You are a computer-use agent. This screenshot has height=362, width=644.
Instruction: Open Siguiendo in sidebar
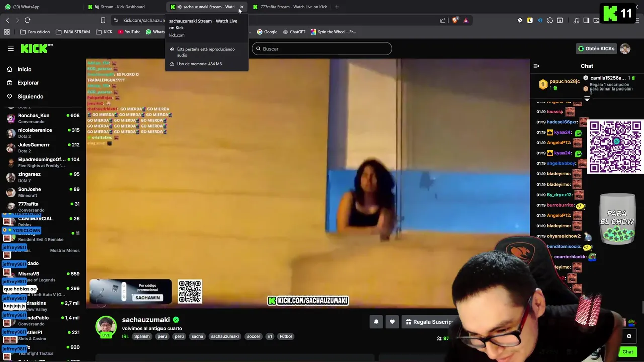pyautogui.click(x=30, y=96)
